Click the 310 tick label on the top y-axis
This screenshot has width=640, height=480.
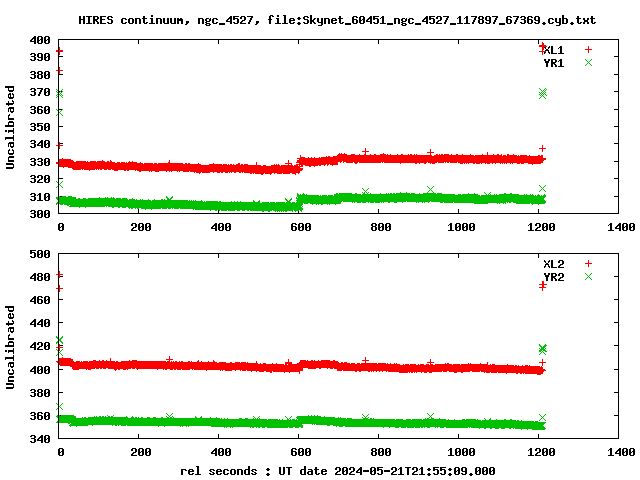tap(40, 197)
